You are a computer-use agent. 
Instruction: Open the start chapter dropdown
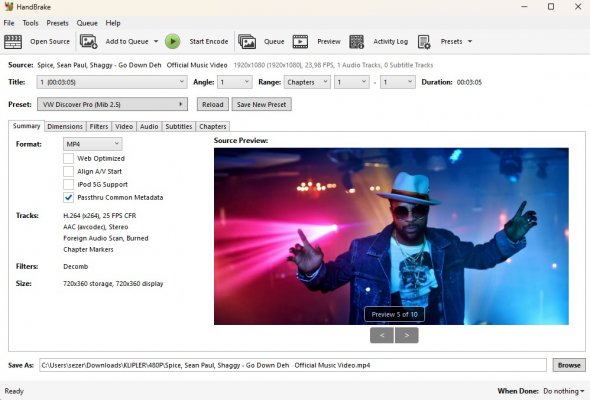pos(351,82)
